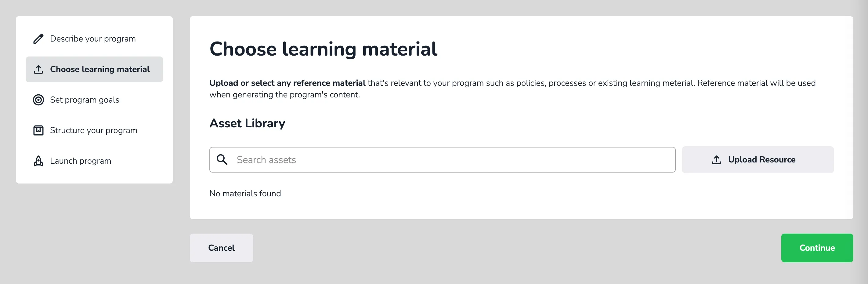Click the Choose learning material page title
This screenshot has height=284, width=868.
click(x=324, y=49)
